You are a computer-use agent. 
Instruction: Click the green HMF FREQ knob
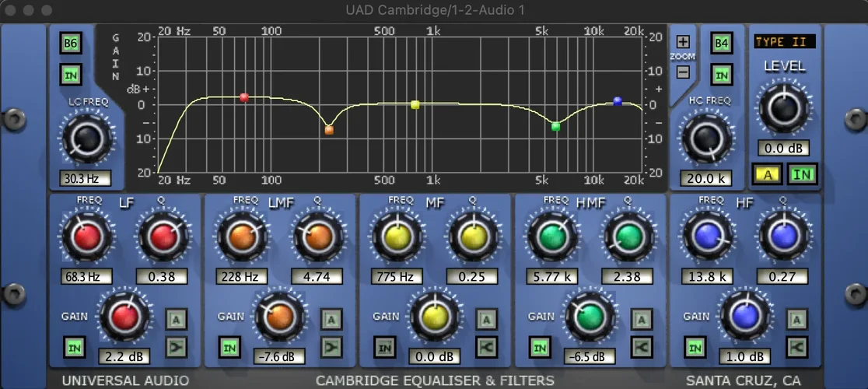551,237
